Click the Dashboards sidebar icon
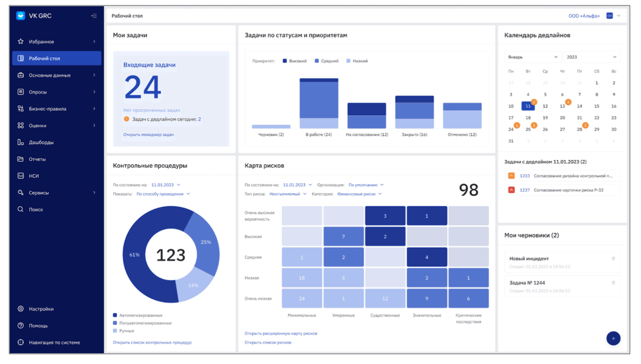The image size is (641, 364). 21,143
